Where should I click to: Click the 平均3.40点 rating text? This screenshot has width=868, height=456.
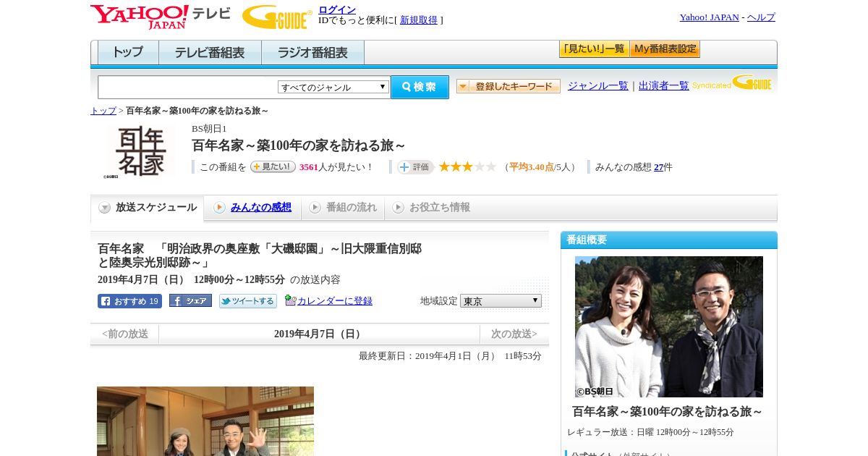(531, 167)
